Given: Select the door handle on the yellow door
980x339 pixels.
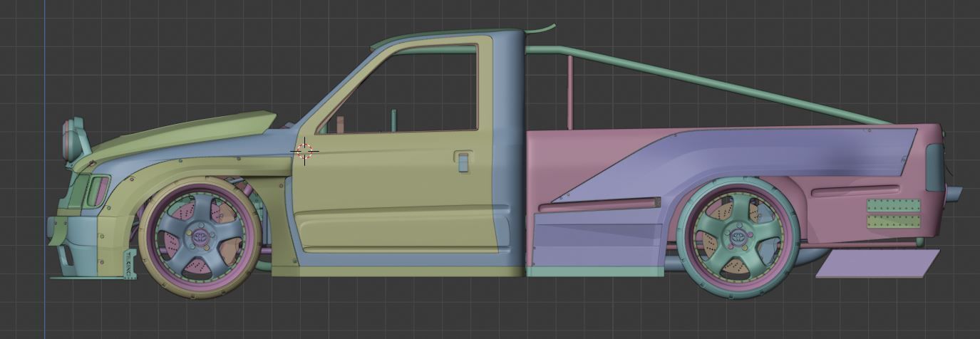Looking at the screenshot, I should point(463,162).
